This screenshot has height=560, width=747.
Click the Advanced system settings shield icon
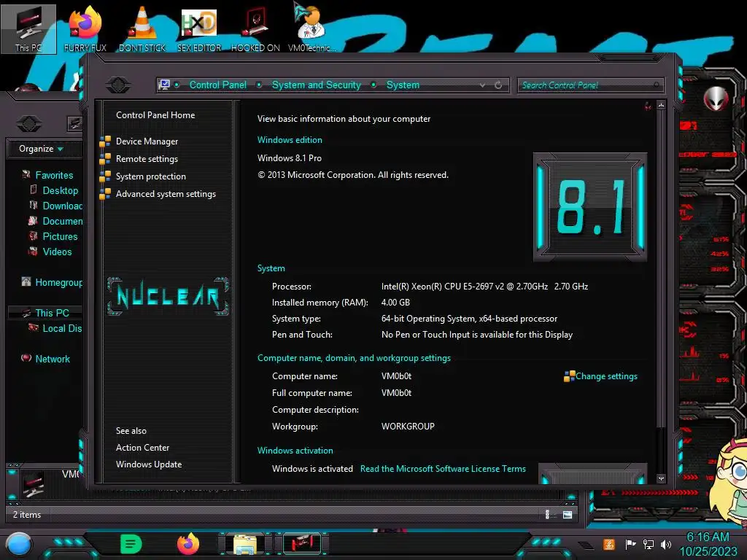pos(105,194)
